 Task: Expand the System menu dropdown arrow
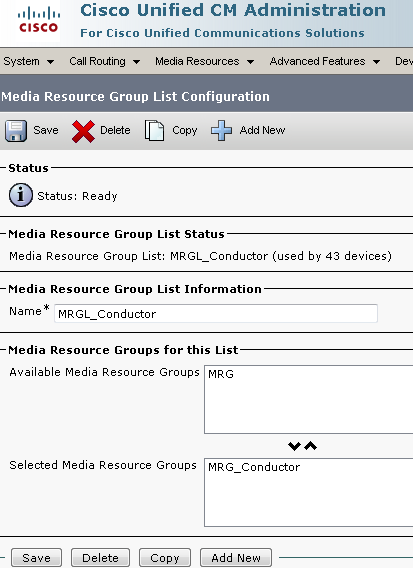point(50,62)
